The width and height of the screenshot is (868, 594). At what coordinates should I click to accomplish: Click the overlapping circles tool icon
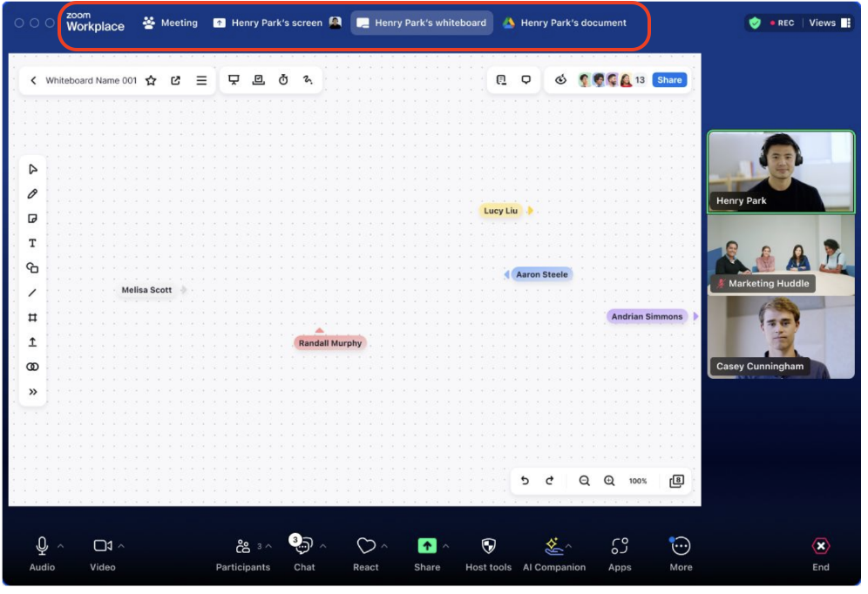click(32, 368)
